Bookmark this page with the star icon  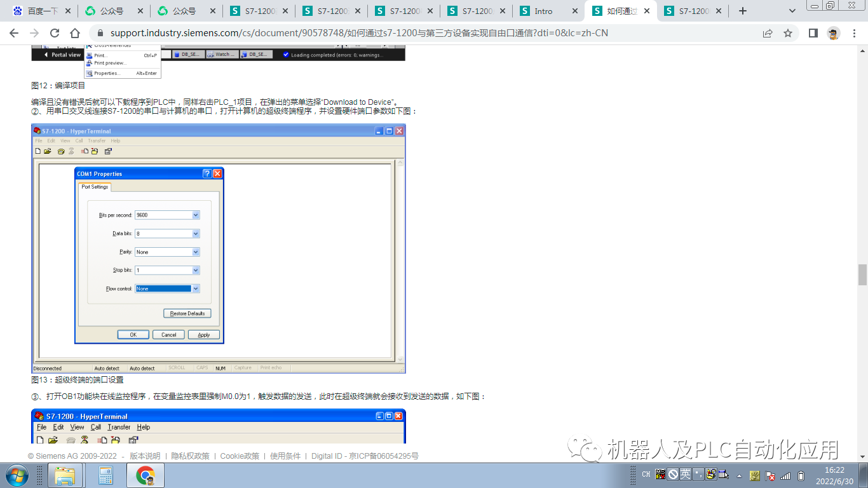pos(788,33)
